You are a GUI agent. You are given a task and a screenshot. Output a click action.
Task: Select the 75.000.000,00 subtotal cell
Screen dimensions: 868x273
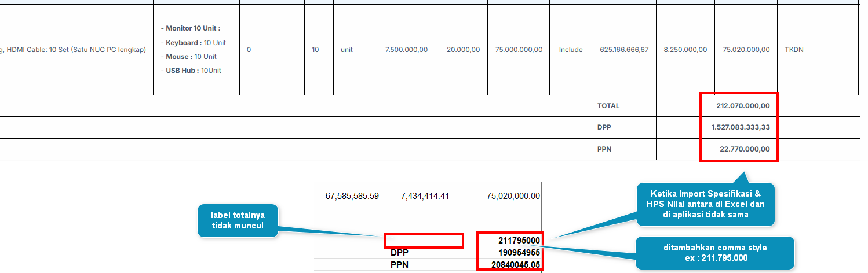[x=519, y=50]
